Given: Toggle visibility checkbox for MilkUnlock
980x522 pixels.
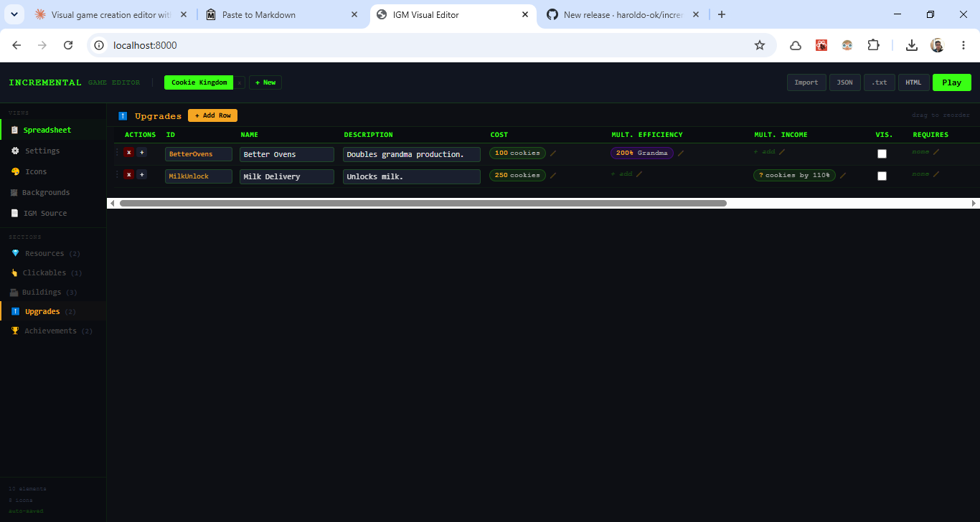Looking at the screenshot, I should [882, 176].
